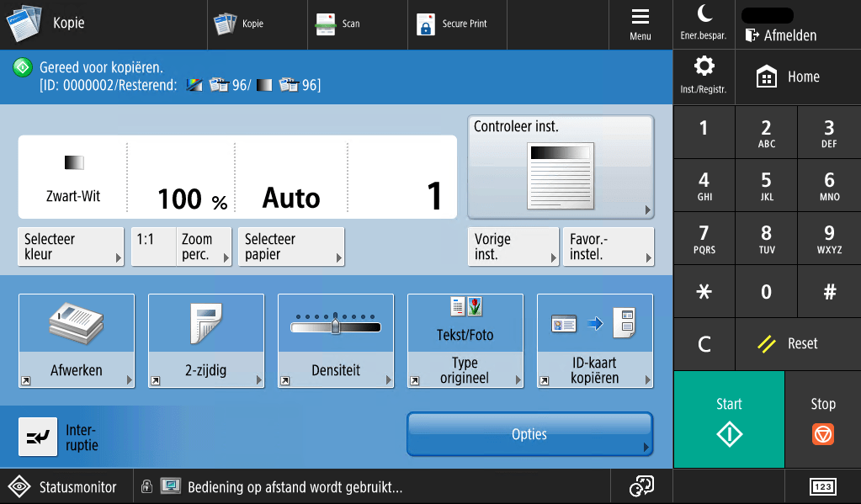The height and width of the screenshot is (504, 861).
Task: Open the Secure Print tab
Action: pyautogui.click(x=456, y=24)
